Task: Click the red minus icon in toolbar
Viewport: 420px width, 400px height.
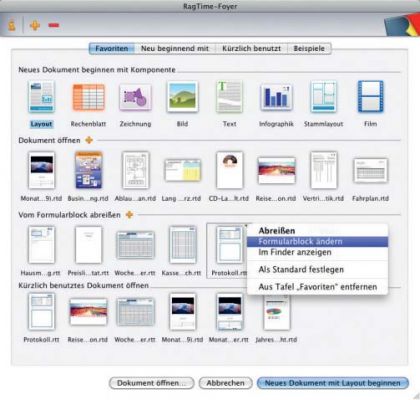Action: (x=54, y=25)
